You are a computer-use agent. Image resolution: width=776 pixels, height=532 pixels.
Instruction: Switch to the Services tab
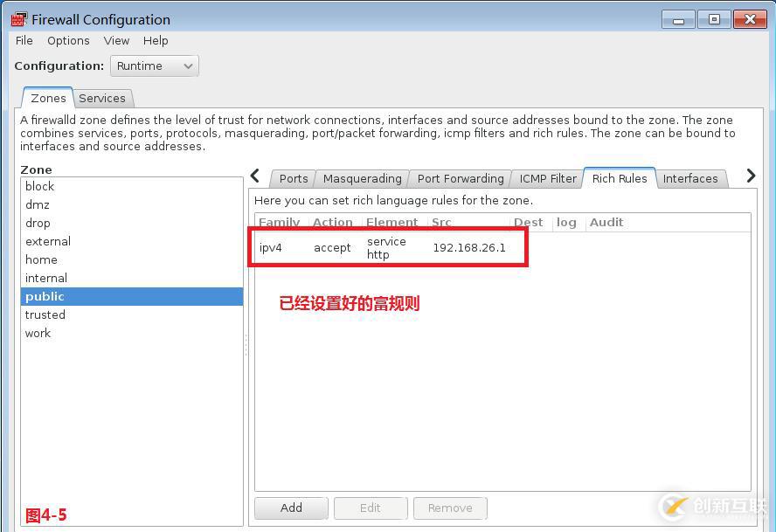102,98
